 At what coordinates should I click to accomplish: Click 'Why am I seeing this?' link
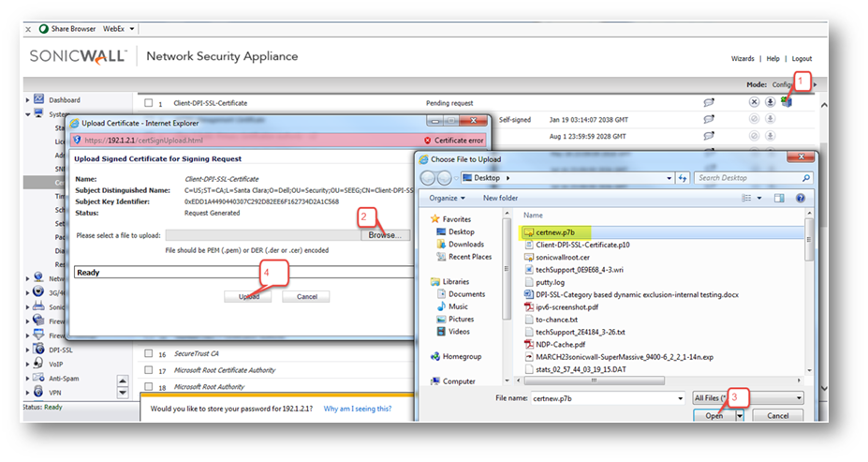358,409
